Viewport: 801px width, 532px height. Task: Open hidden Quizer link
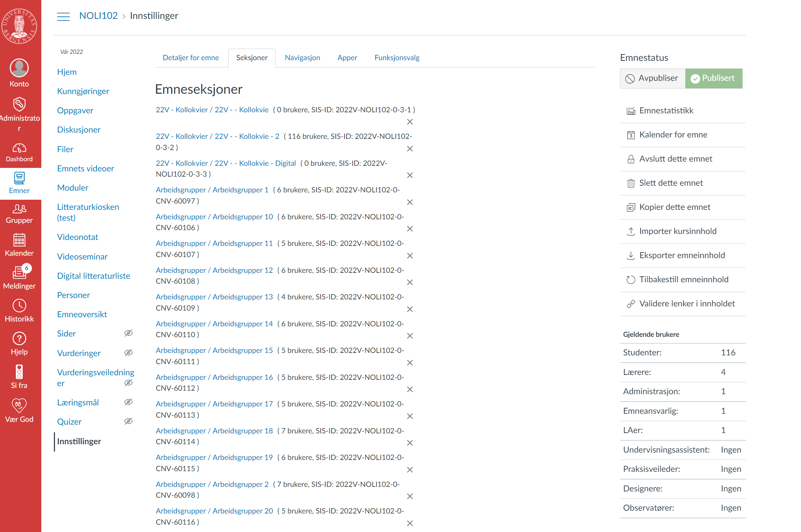(69, 422)
